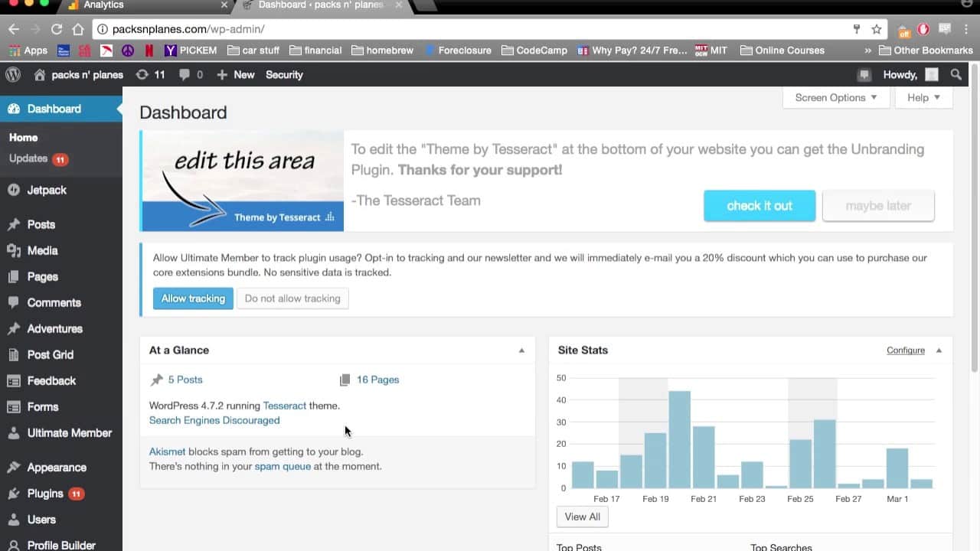Collapse the Site Stats widget
Image resolution: width=980 pixels, height=551 pixels.
(939, 350)
